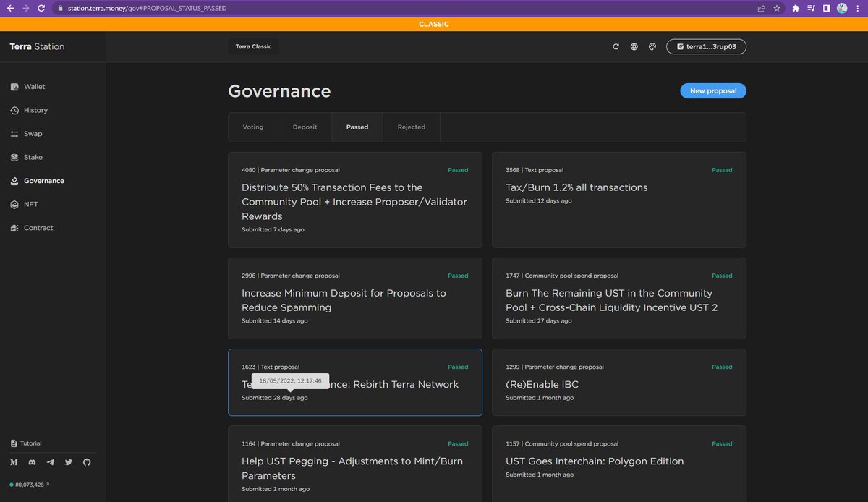Open proposal Tax/Burn 1.2% all transactions
Image resolution: width=868 pixels, height=502 pixels.
point(619,200)
